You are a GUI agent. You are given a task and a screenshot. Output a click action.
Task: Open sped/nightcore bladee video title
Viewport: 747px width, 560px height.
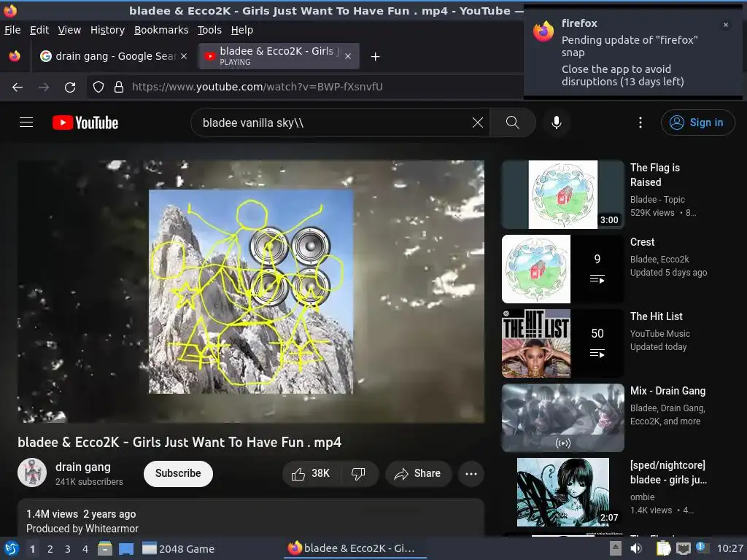coord(668,472)
